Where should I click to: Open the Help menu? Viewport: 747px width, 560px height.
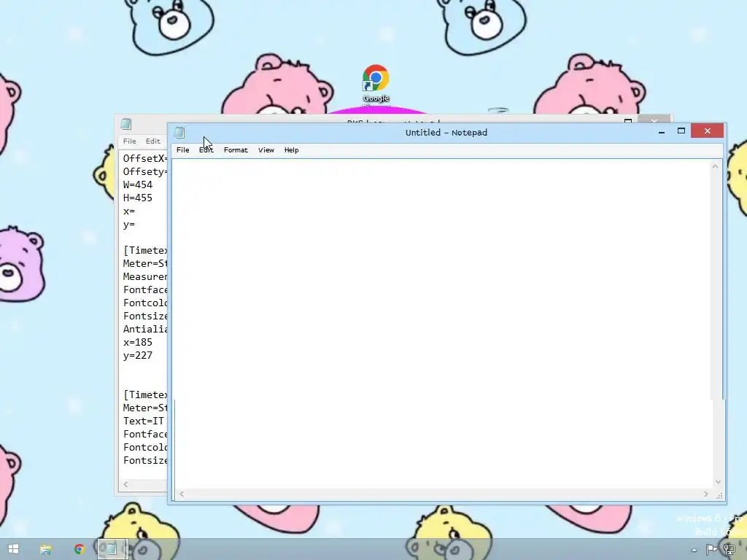point(292,150)
